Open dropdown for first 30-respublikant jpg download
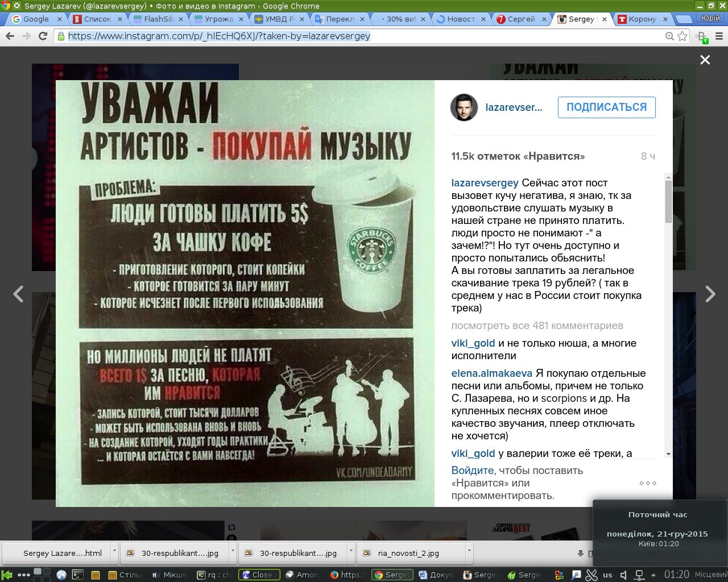Image resolution: width=728 pixels, height=582 pixels. tap(233, 552)
